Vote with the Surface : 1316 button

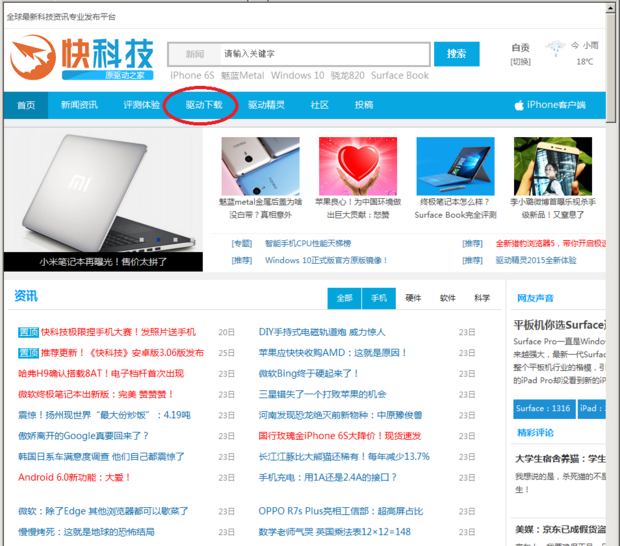coord(544,409)
